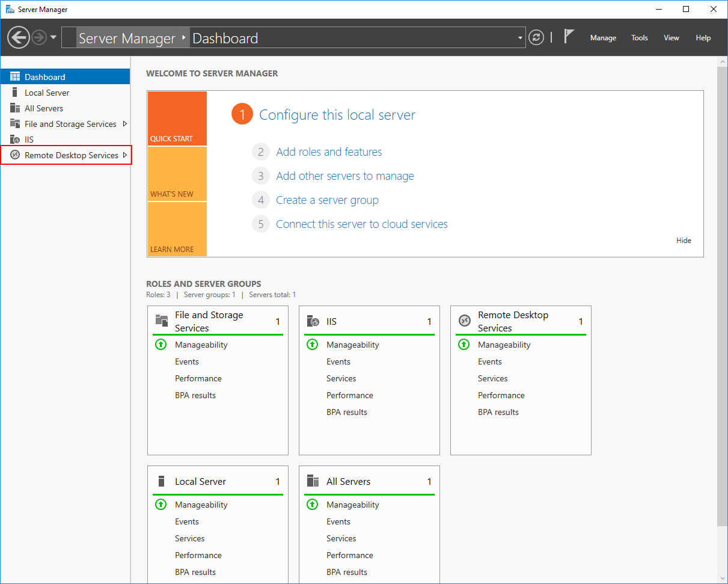Image resolution: width=728 pixels, height=584 pixels.
Task: Click Create a server group link
Action: 327,200
